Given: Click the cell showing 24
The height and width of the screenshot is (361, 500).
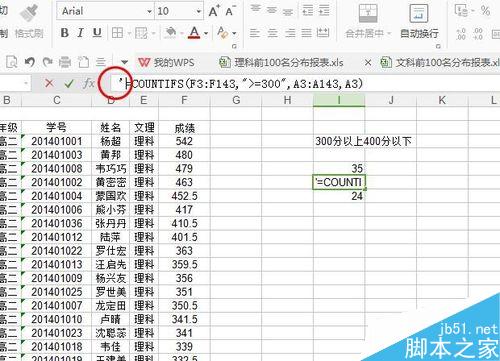Looking at the screenshot, I should (x=339, y=196).
